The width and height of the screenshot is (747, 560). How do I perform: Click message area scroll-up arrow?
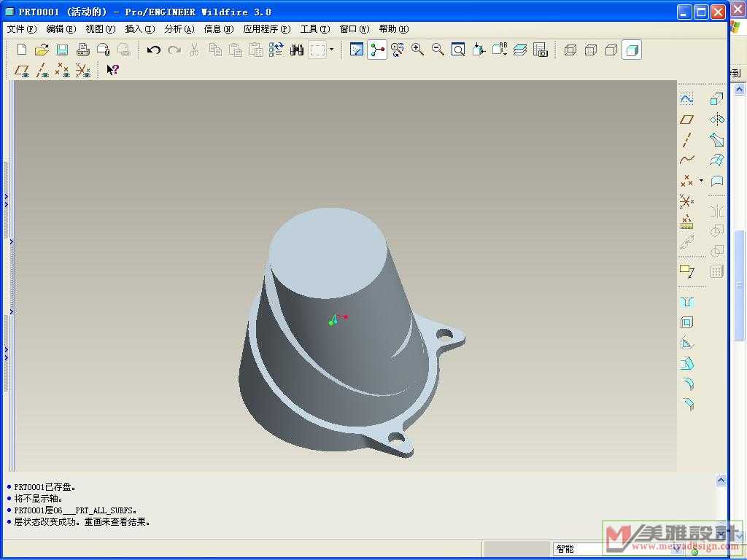721,481
